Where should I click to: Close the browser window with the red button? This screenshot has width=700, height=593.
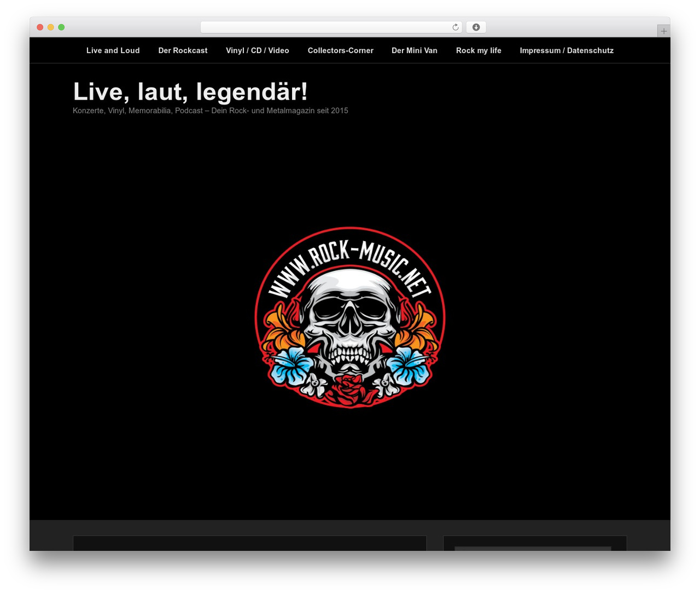(x=40, y=27)
